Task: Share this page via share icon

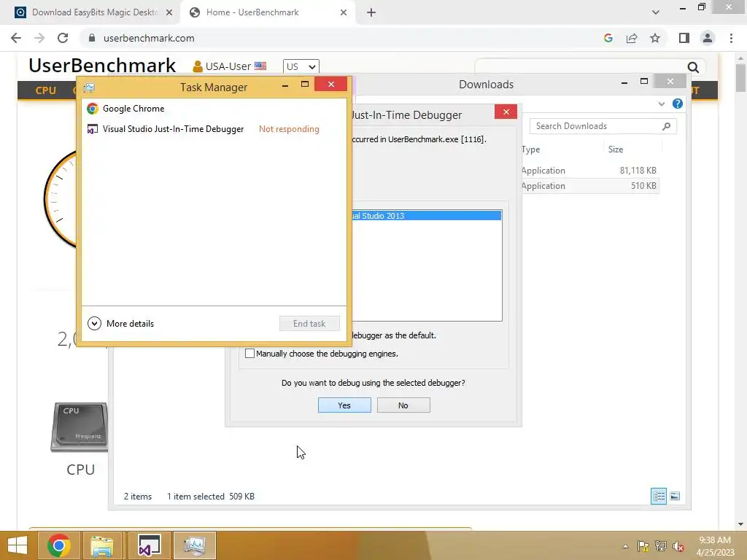Action: (632, 38)
